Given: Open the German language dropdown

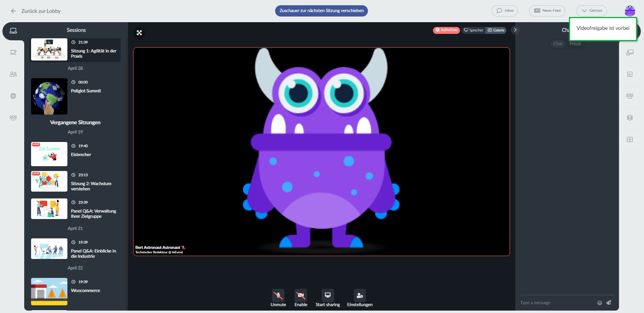Looking at the screenshot, I should pos(592,10).
